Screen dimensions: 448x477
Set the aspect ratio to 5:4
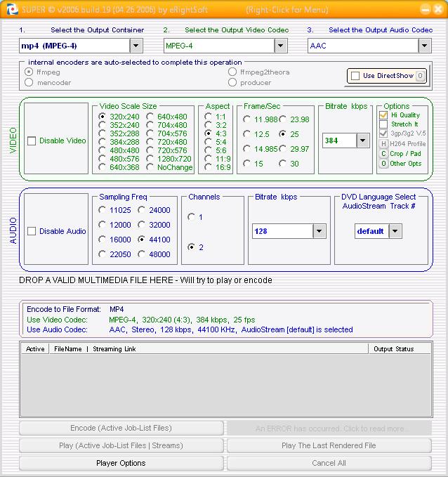point(209,142)
